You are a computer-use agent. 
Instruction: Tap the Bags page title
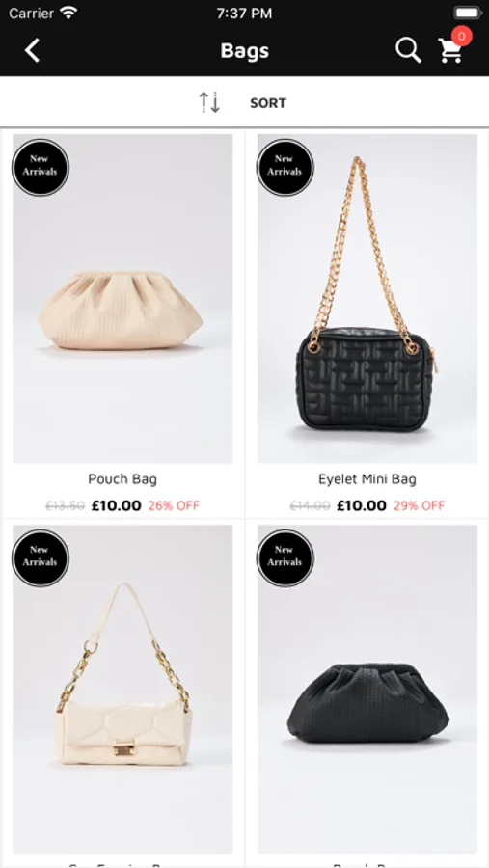(x=245, y=51)
